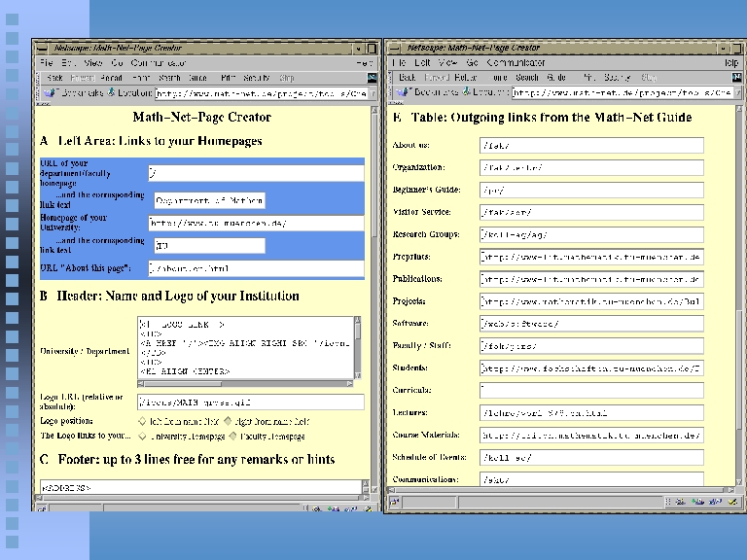The image size is (747, 560).
Task: Choose 'University homepage' for logo link
Action: (x=143, y=436)
